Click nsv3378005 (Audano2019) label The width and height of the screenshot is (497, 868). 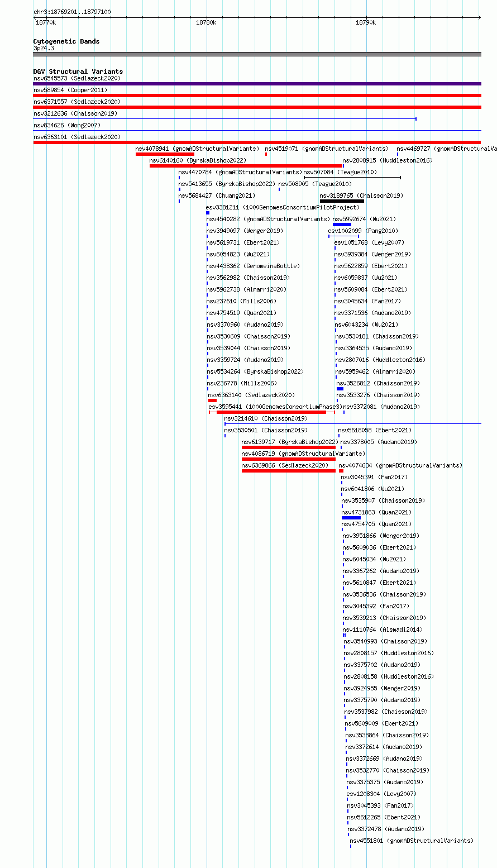379,442
